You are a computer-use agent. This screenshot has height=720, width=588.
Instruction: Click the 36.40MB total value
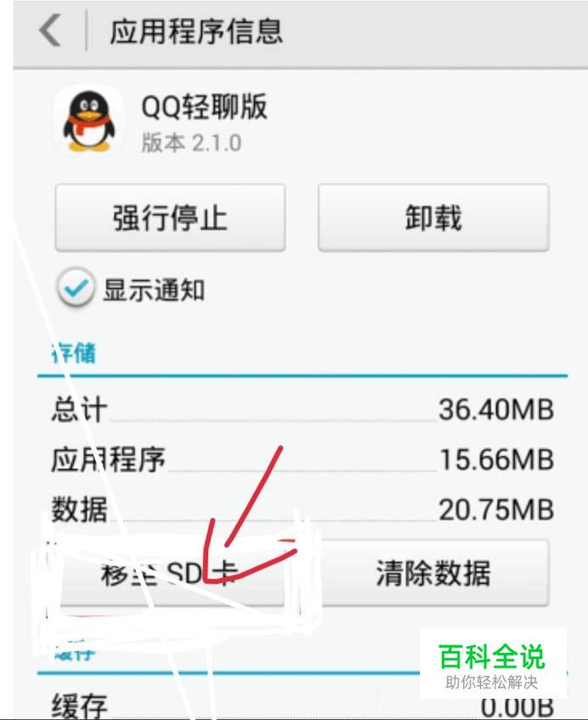[x=496, y=409]
